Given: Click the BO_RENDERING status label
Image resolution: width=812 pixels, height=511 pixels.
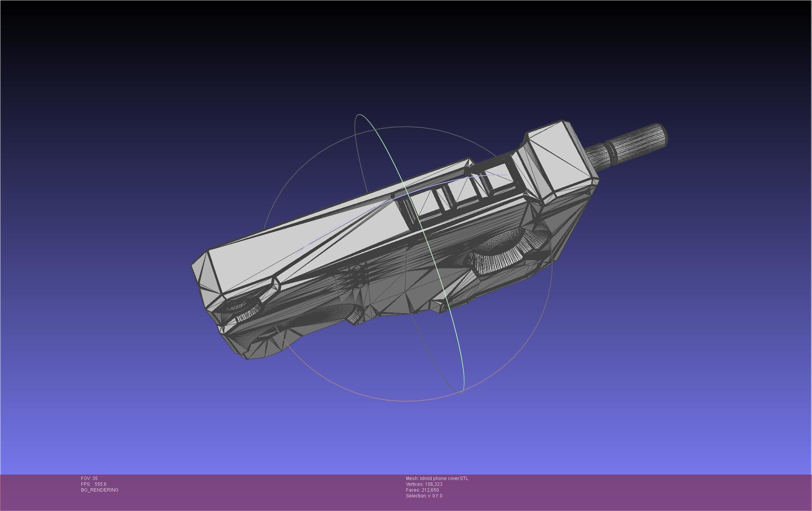Looking at the screenshot, I should [x=100, y=490].
